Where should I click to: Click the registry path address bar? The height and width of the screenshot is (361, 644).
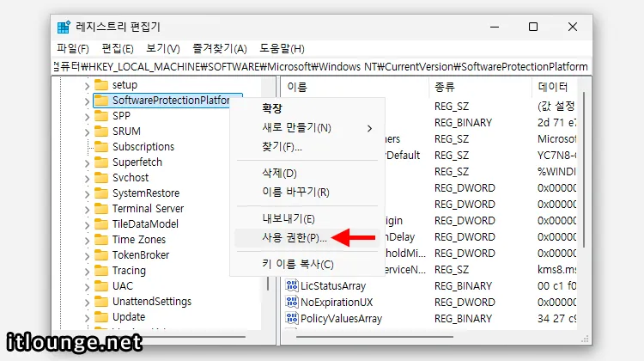(x=322, y=66)
